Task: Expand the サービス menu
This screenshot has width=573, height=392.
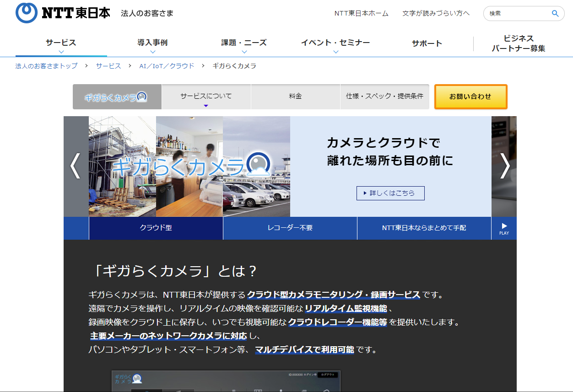Action: click(61, 45)
